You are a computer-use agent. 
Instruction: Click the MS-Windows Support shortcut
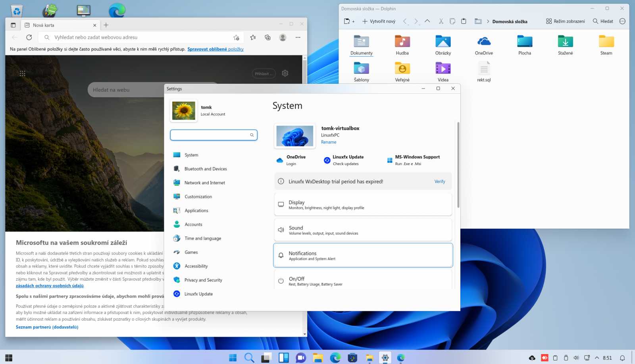[413, 160]
